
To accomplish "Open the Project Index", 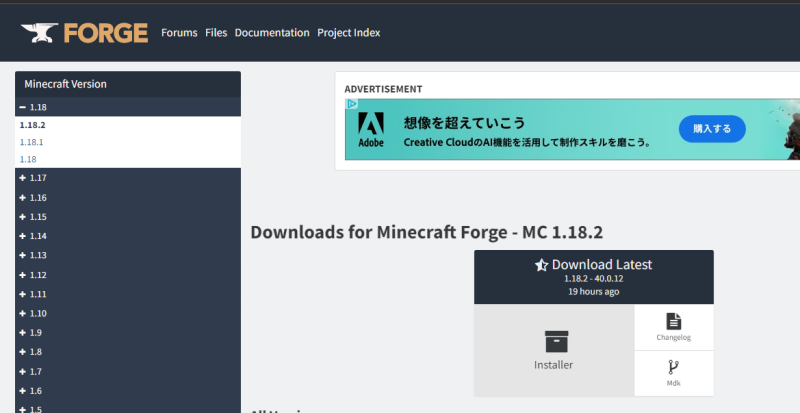I will [348, 33].
